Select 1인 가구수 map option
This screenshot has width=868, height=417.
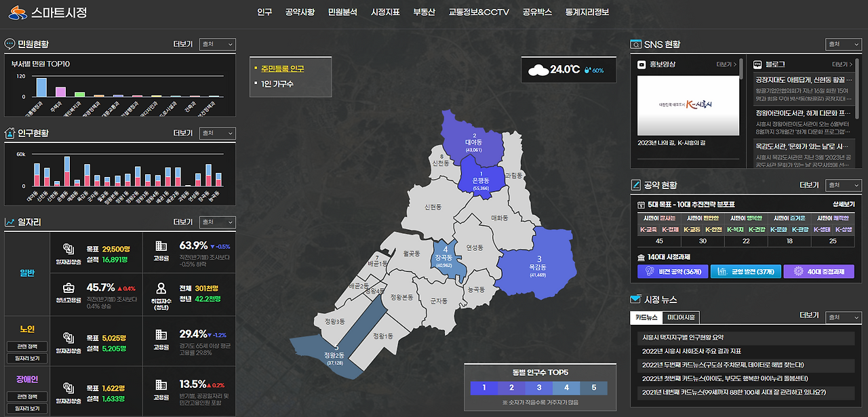[x=277, y=84]
